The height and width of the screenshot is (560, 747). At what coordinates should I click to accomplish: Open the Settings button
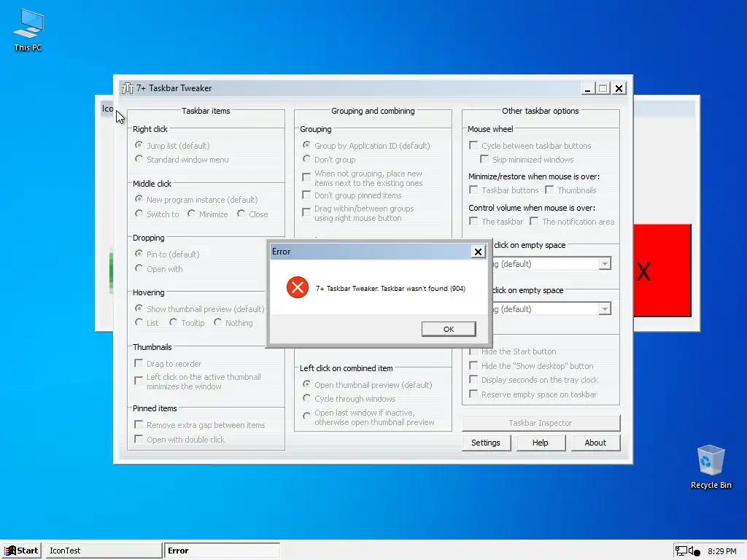[x=485, y=443]
